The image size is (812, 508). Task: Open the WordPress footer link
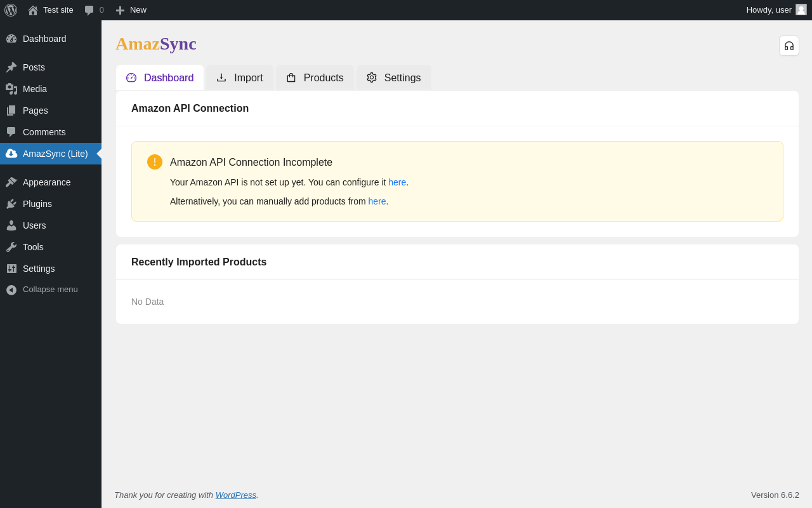235,495
